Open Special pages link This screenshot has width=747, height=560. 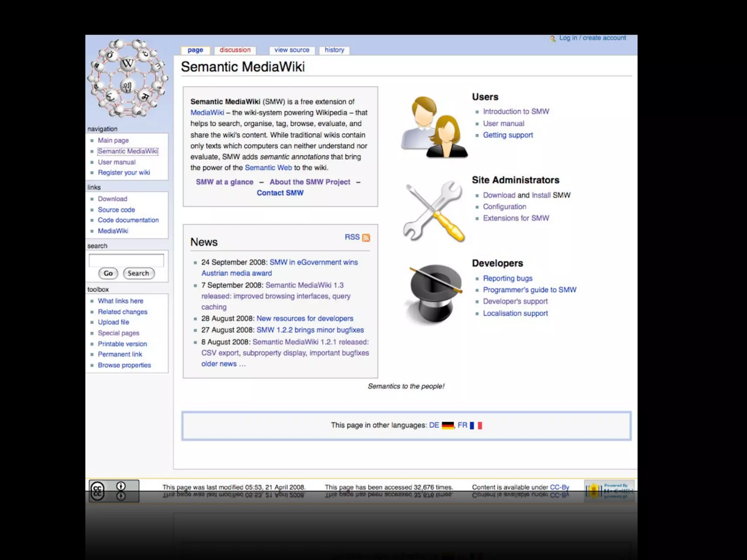[119, 333]
